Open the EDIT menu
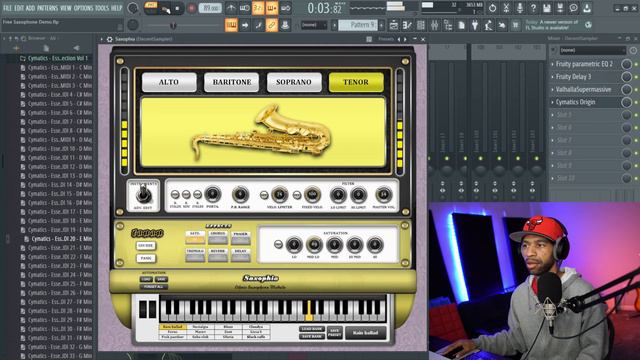Screen dimensions: 640x360 click(x=19, y=8)
